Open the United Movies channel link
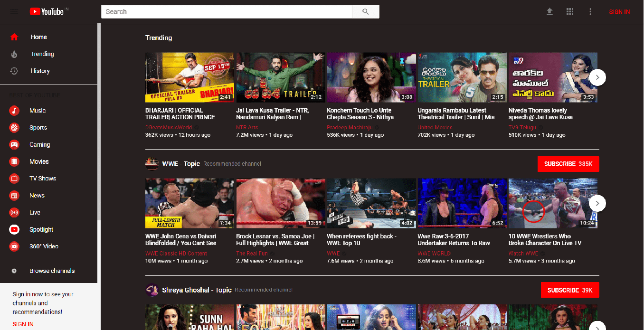This screenshot has height=330, width=644. pos(435,127)
